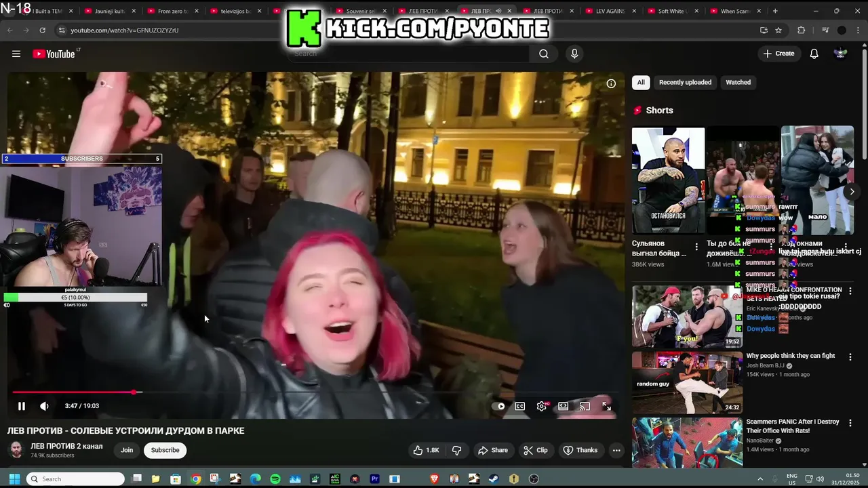Open the player settings gear
Image resolution: width=868 pixels, height=488 pixels.
pos(541,407)
